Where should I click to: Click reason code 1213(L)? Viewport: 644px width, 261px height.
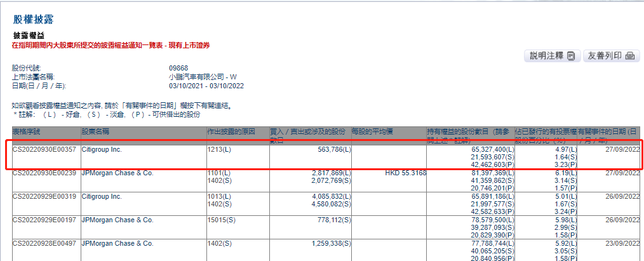coord(219,150)
